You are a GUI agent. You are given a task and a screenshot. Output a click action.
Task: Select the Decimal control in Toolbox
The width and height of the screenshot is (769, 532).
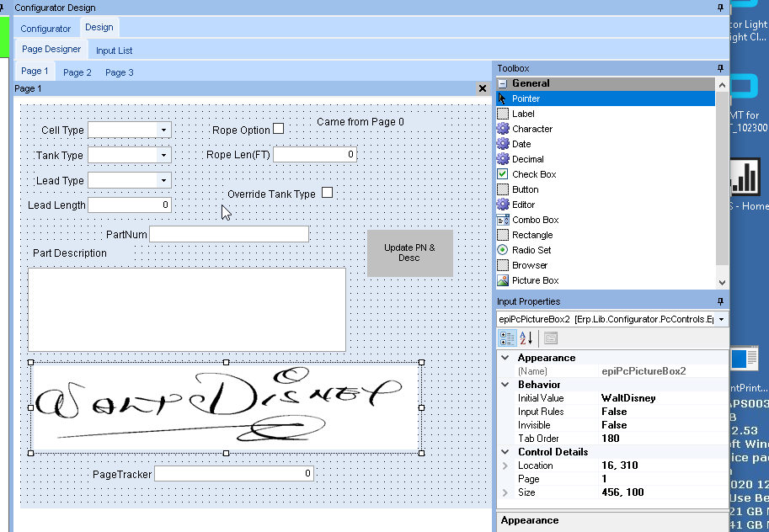tap(527, 159)
